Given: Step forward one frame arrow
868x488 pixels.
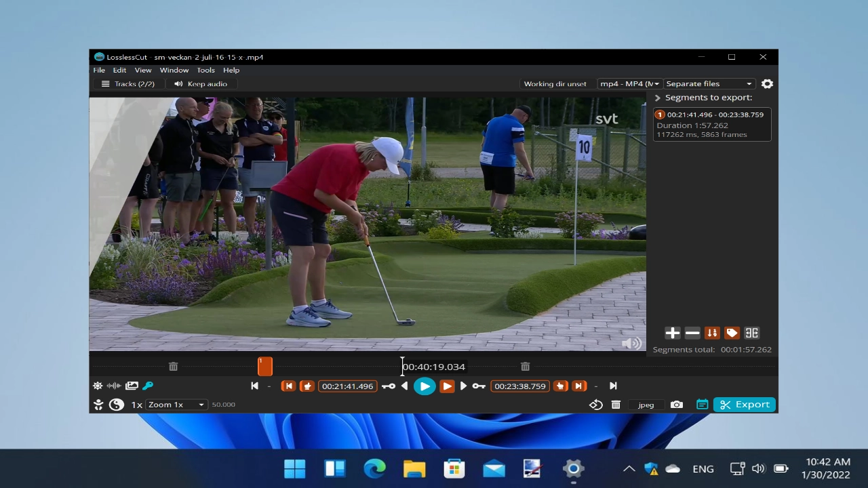Looking at the screenshot, I should (463, 386).
